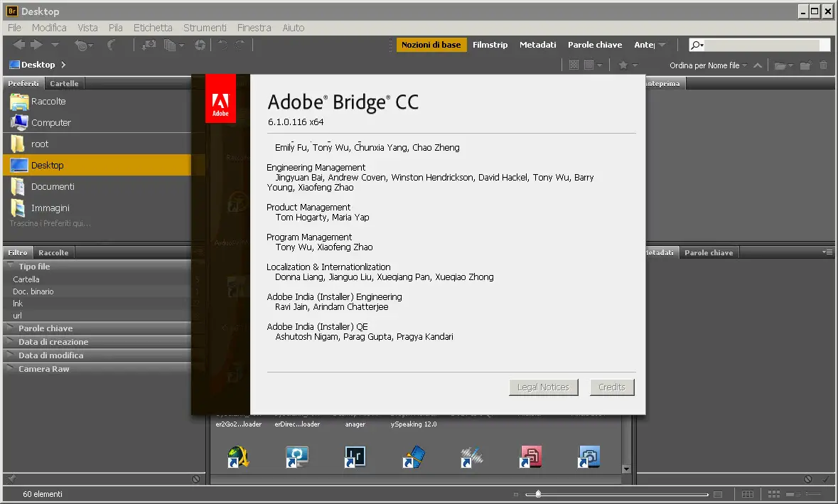Filter by Cartella file type
The image size is (838, 504).
pos(26,279)
